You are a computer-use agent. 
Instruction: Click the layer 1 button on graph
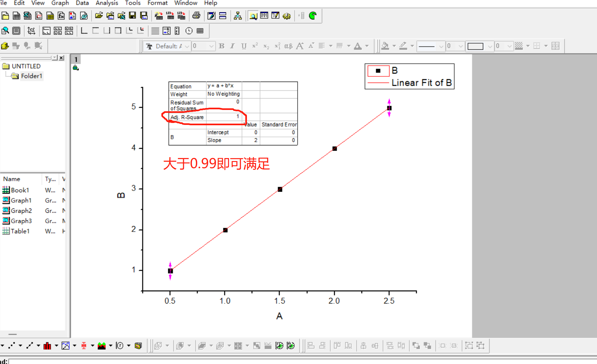[76, 59]
